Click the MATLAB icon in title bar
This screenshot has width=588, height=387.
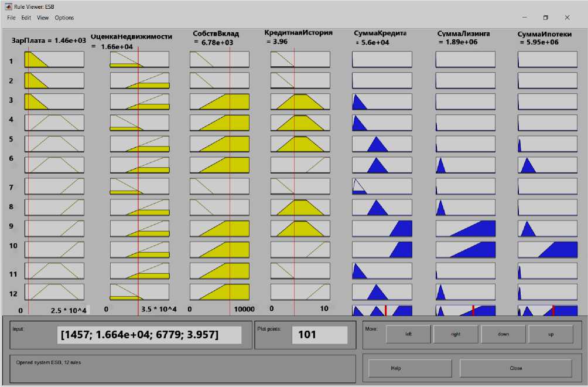coord(8,6)
